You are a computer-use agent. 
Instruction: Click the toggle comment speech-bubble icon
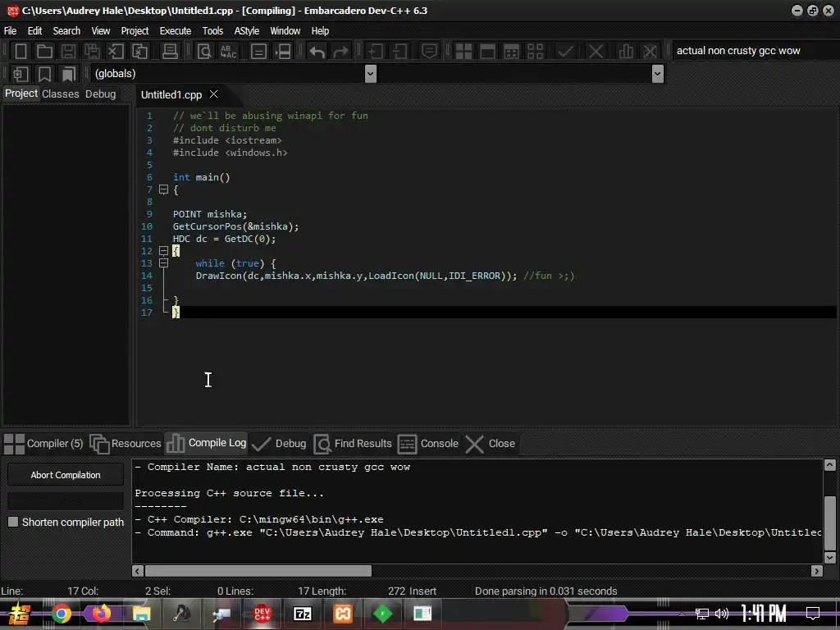point(429,52)
